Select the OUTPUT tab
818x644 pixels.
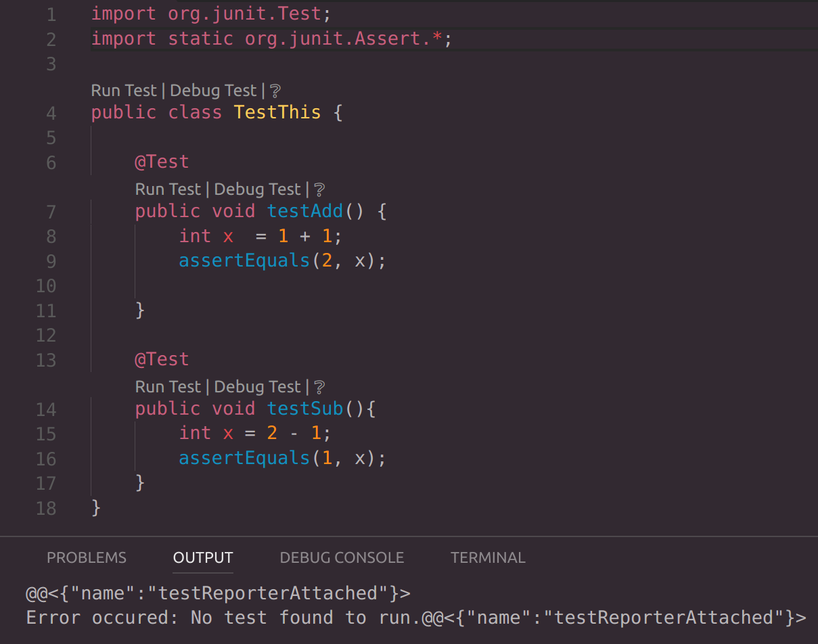point(202,557)
